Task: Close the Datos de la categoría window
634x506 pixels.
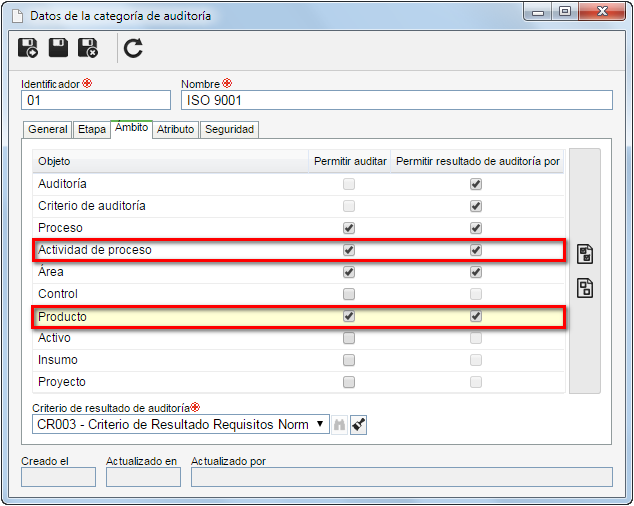Action: (602, 11)
